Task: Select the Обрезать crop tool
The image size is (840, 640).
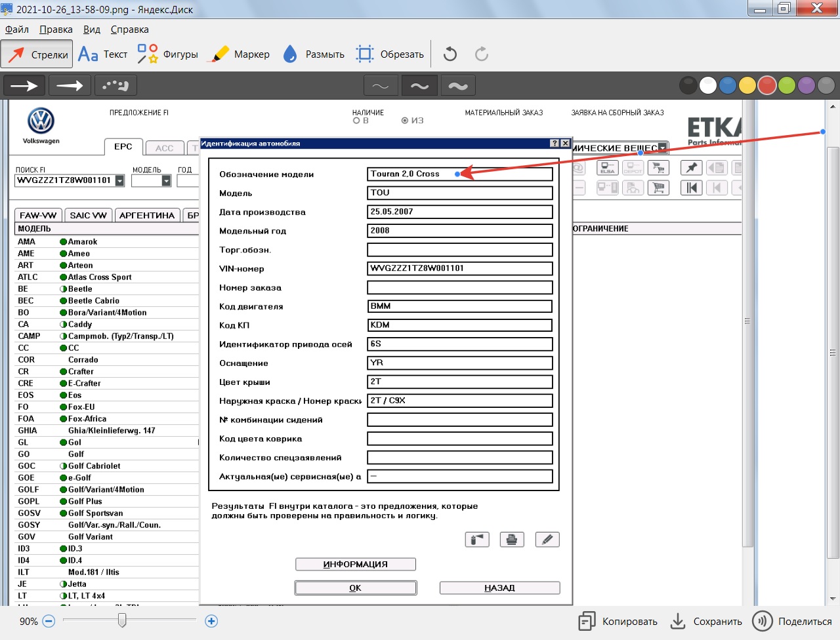Action: coord(390,54)
